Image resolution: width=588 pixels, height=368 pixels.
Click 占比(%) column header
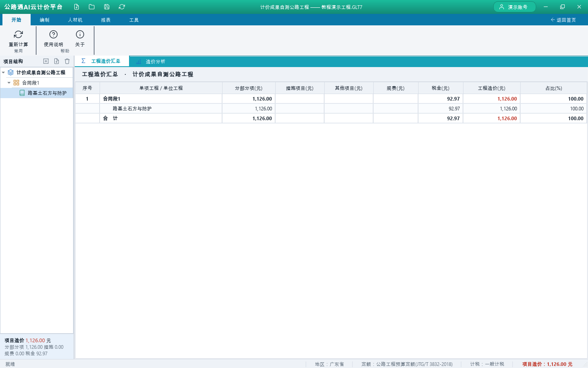tap(554, 88)
